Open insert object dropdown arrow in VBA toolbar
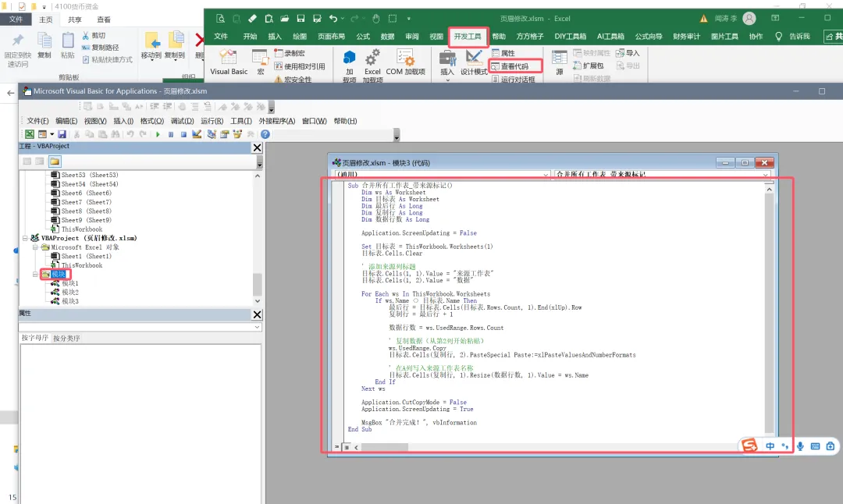The image size is (843, 504). (52, 134)
